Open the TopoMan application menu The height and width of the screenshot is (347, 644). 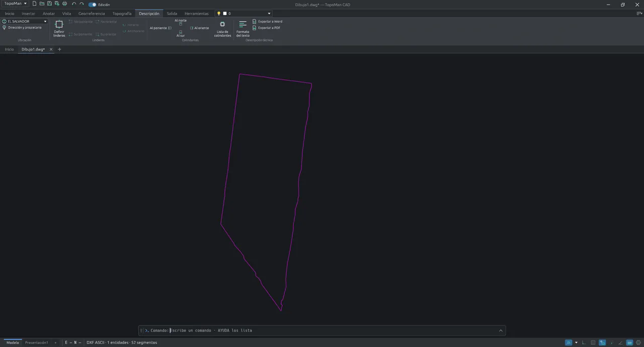[x=16, y=4]
